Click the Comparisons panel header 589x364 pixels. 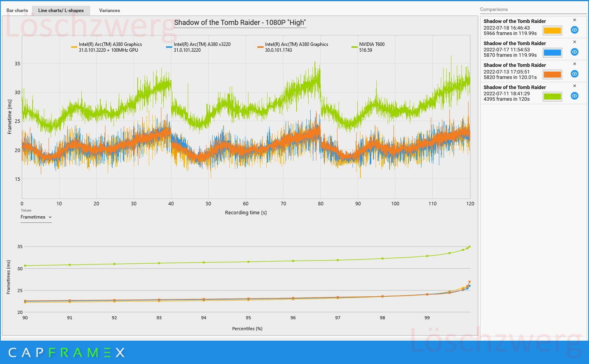click(x=494, y=9)
